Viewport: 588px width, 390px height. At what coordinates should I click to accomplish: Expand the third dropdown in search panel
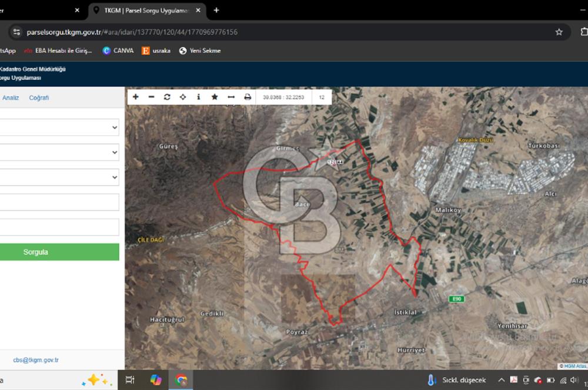[59, 177]
